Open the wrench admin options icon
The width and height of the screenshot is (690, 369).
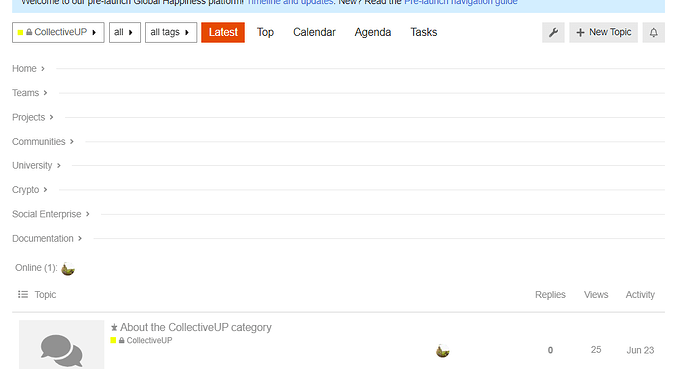[x=553, y=33]
